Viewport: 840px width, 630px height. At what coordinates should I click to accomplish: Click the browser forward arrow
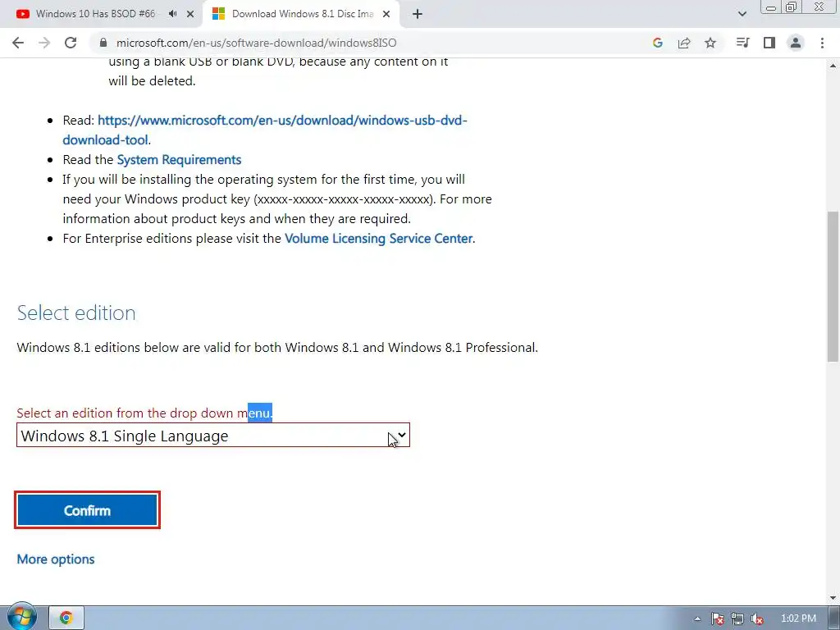(44, 43)
